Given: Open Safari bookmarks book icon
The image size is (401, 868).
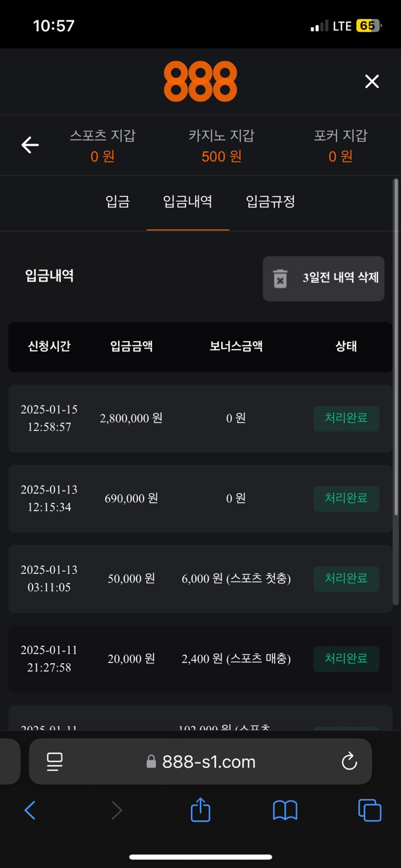Looking at the screenshot, I should coord(285,810).
